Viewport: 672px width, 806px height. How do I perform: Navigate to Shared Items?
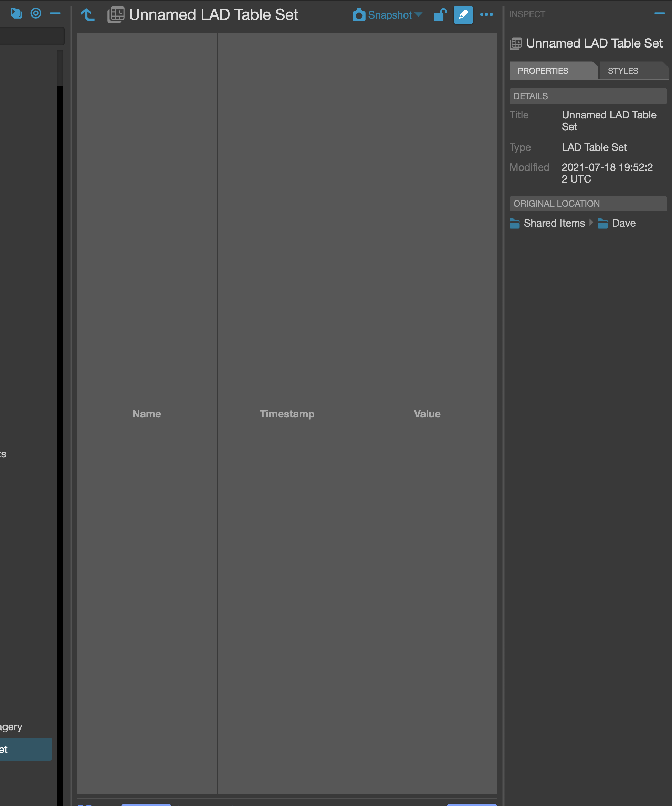554,223
